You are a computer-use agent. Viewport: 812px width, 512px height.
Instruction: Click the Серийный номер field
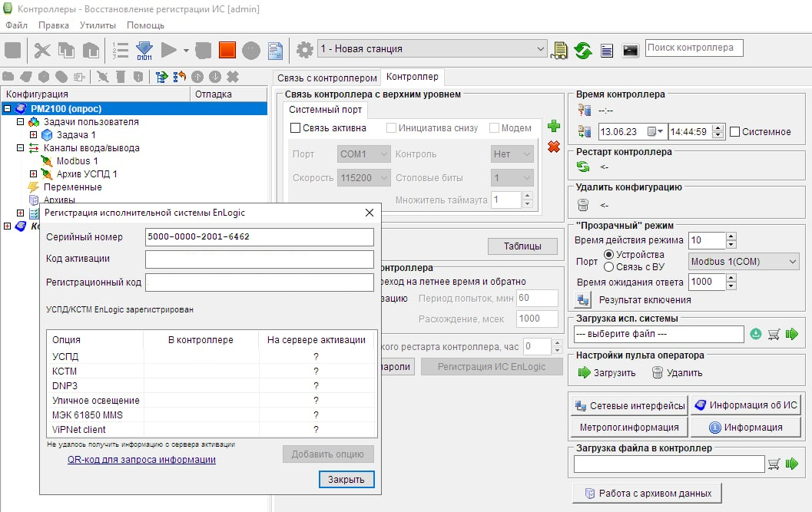tap(260, 236)
